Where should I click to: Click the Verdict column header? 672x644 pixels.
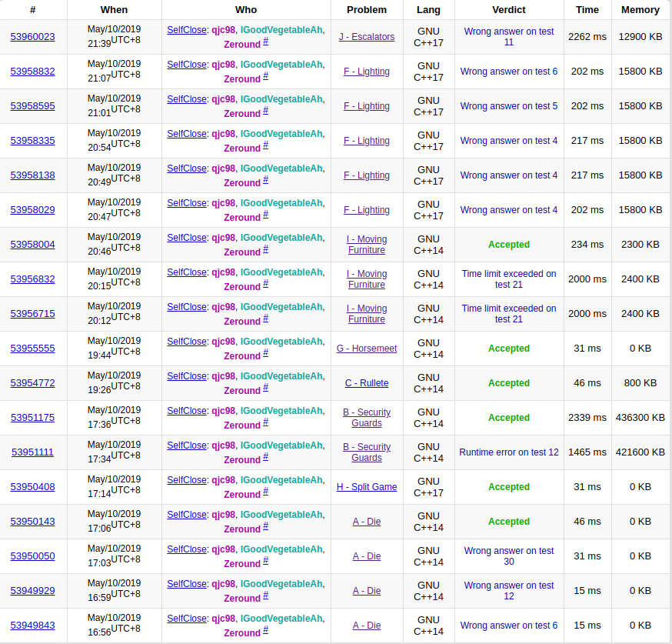(508, 10)
